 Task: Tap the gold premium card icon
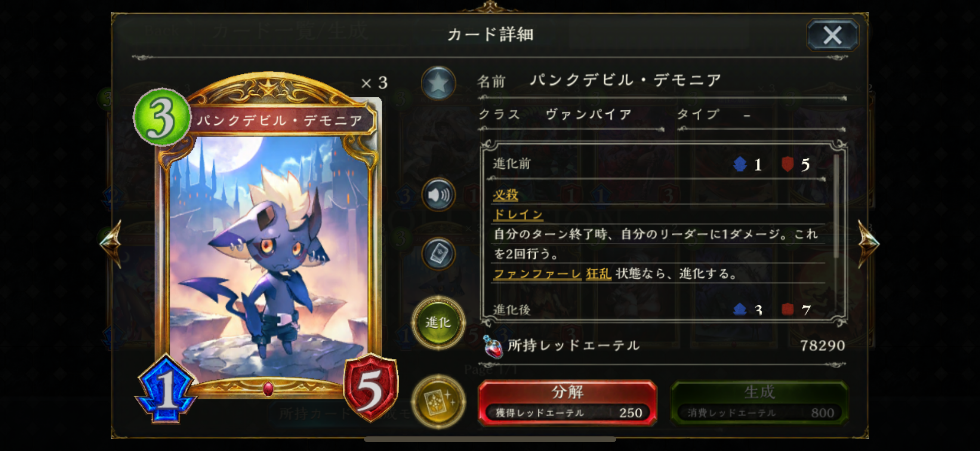(x=438, y=402)
